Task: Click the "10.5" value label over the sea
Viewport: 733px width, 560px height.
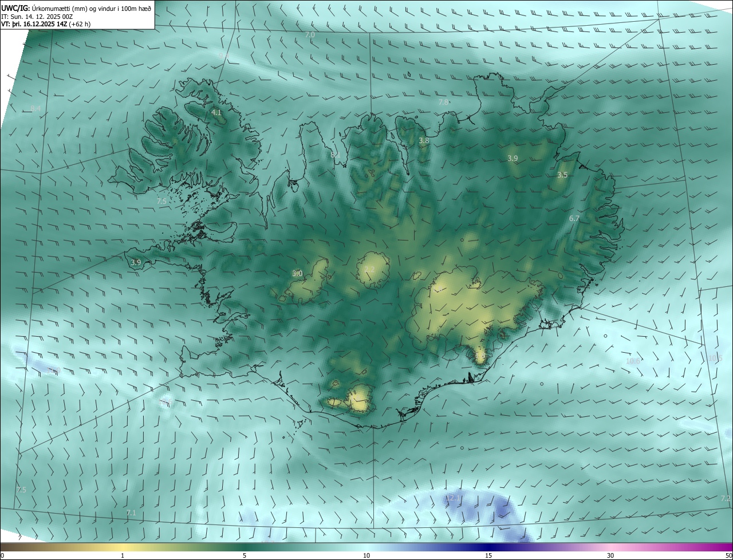Action: pyautogui.click(x=716, y=358)
